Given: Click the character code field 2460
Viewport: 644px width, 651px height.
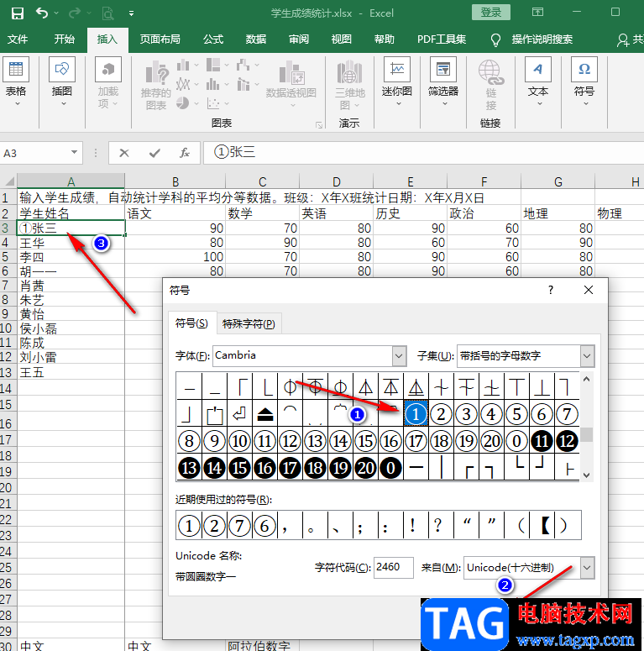Looking at the screenshot, I should 394,567.
